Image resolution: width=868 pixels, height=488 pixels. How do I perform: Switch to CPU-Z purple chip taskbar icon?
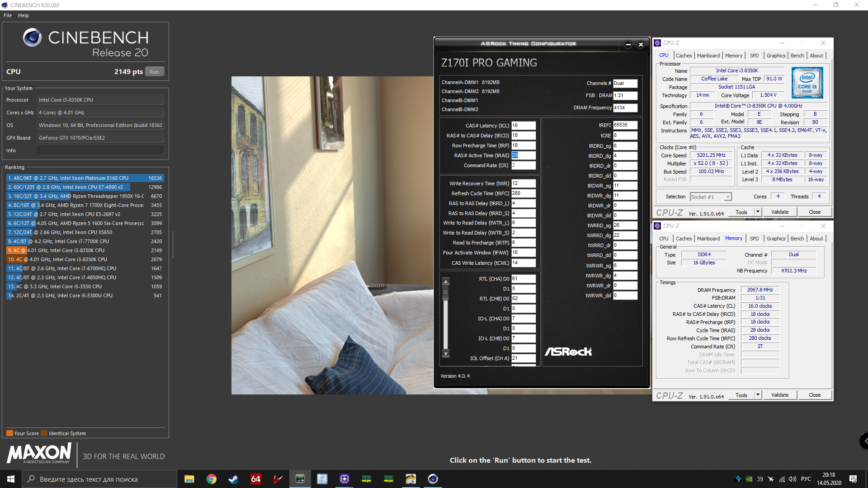344,479
